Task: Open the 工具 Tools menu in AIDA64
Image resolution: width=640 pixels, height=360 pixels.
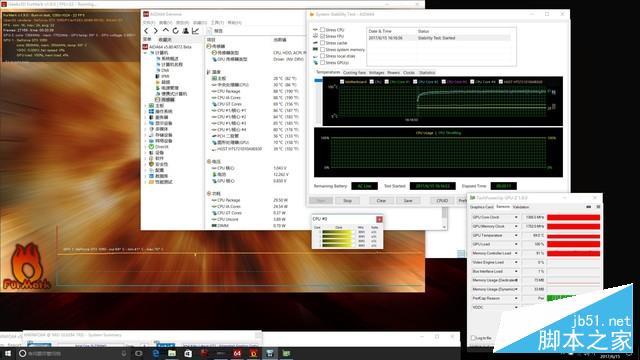Action: 217,22
